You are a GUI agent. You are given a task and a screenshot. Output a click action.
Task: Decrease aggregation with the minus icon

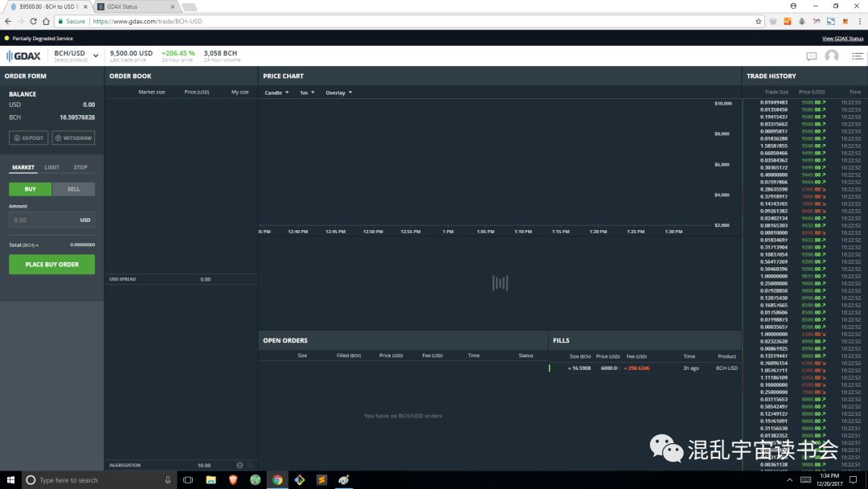240,465
